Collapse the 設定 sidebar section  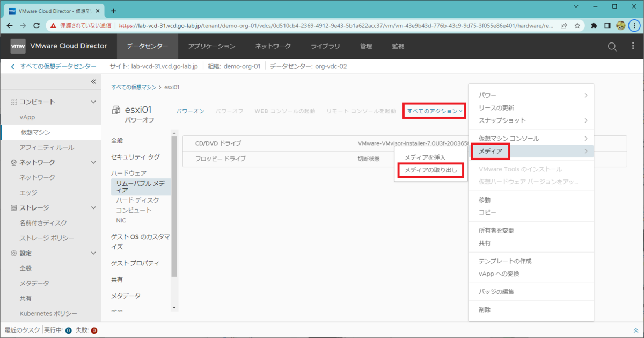click(x=93, y=253)
